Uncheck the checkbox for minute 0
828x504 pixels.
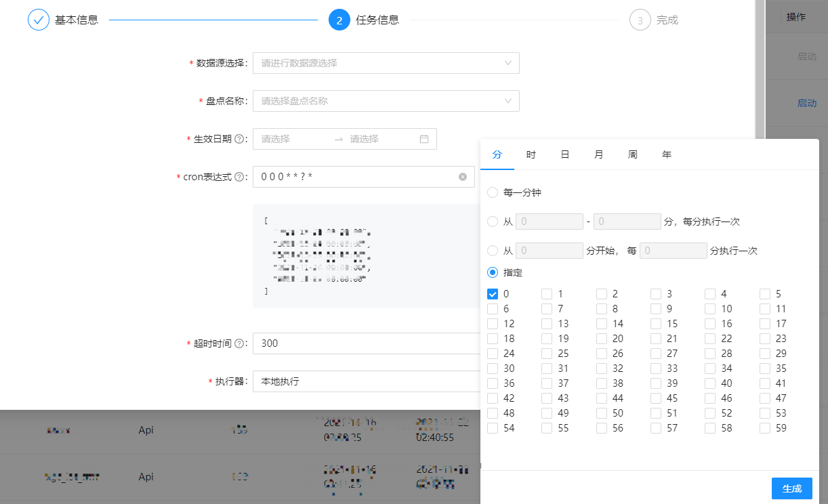point(492,293)
